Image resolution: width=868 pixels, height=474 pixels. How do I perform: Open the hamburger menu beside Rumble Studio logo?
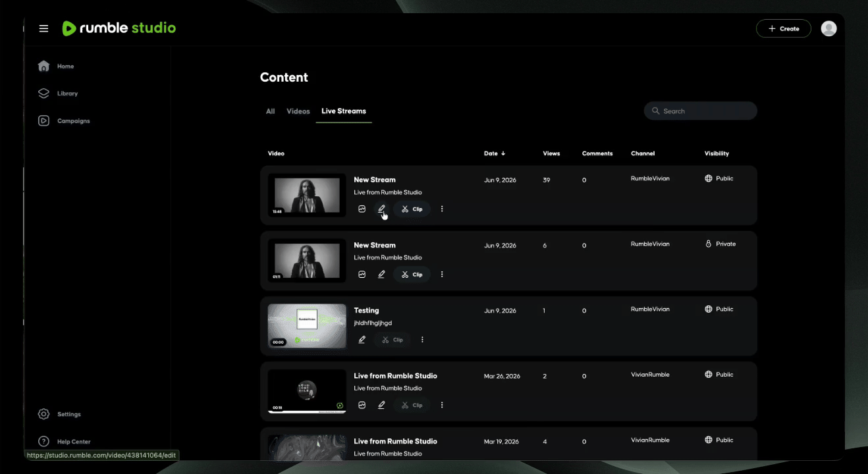click(x=43, y=28)
